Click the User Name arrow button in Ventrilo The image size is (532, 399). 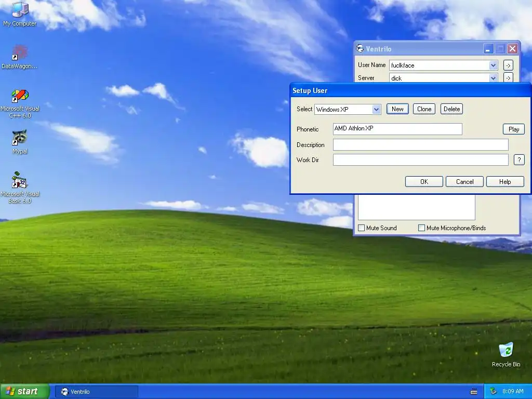click(508, 65)
